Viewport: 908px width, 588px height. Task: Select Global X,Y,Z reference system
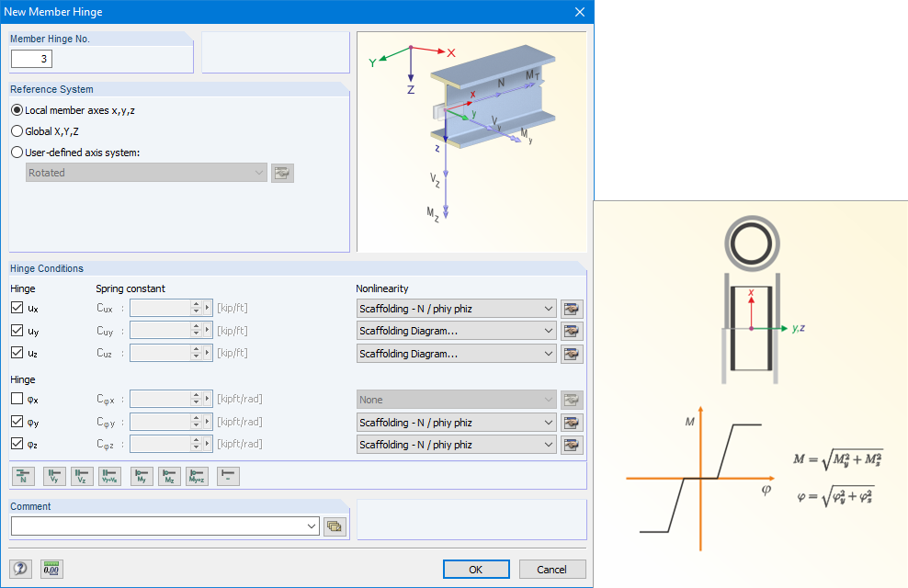point(16,130)
